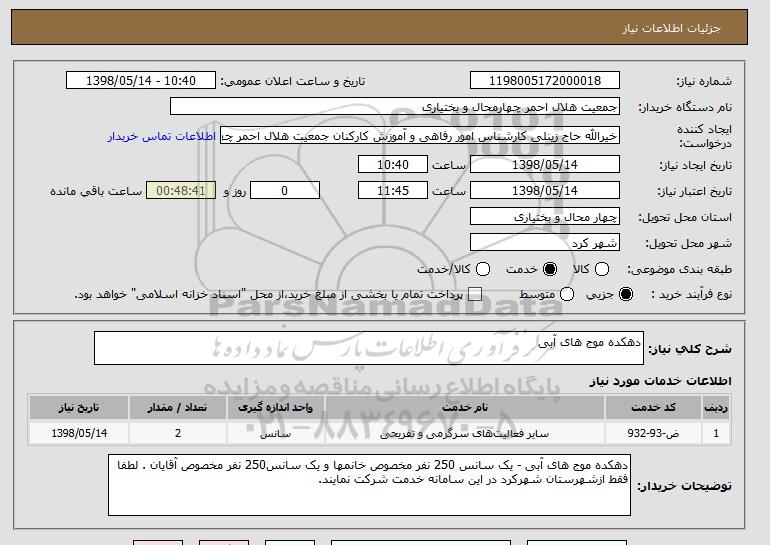This screenshot has width=770, height=545.
Task: Click the تاریخ نیاز column header
Action: (79, 408)
